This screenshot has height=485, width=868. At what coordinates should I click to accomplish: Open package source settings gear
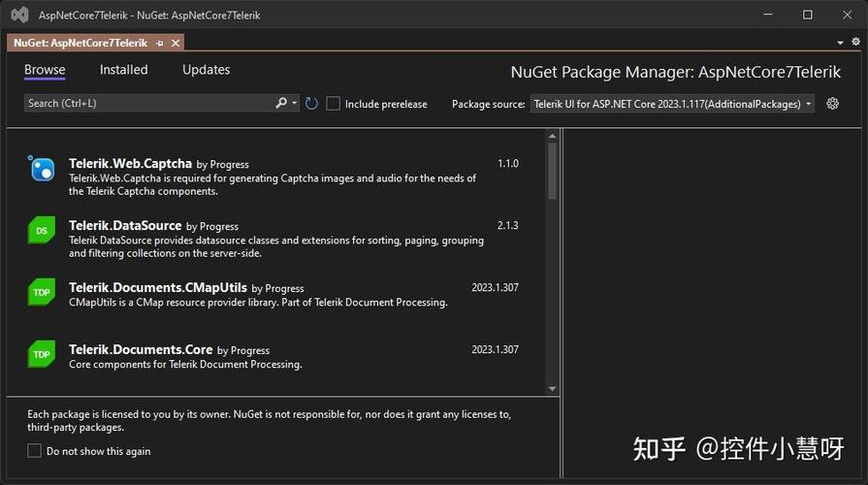tap(832, 104)
